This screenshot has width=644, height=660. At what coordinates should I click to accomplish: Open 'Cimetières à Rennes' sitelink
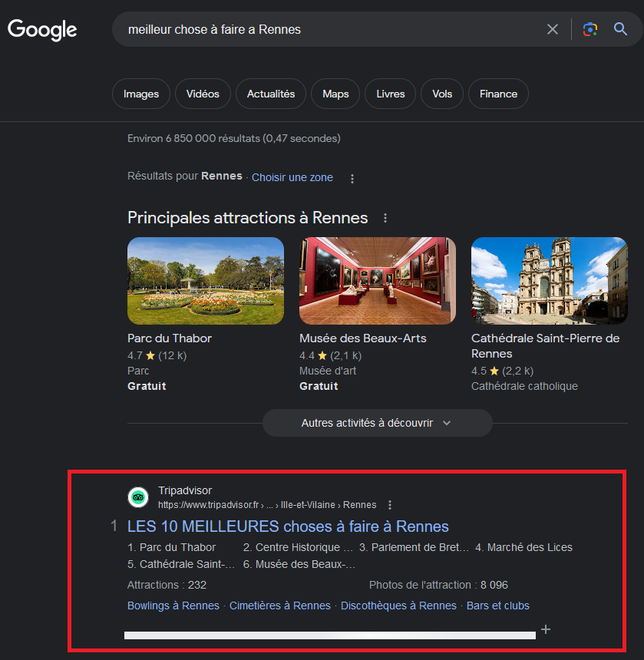(280, 606)
